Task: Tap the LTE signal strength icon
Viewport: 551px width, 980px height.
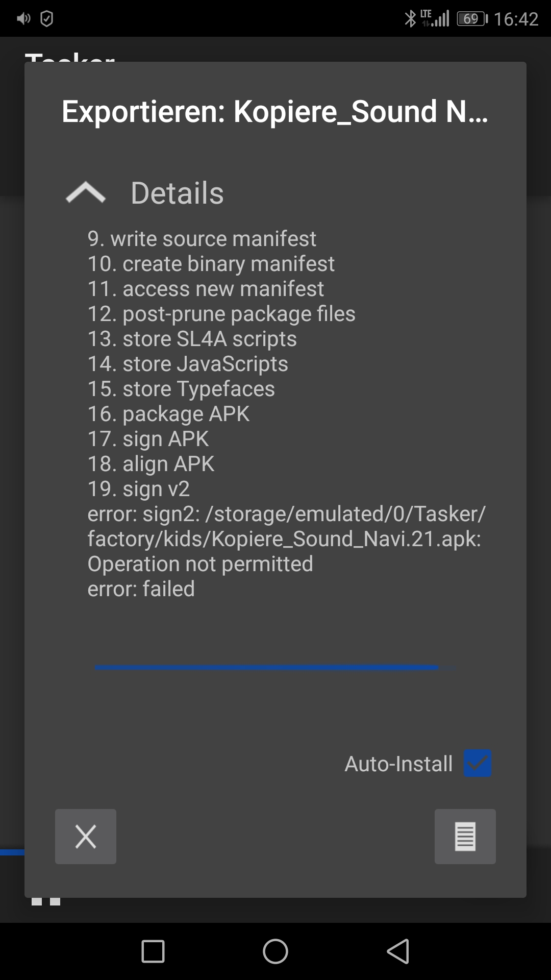Action: (x=435, y=18)
